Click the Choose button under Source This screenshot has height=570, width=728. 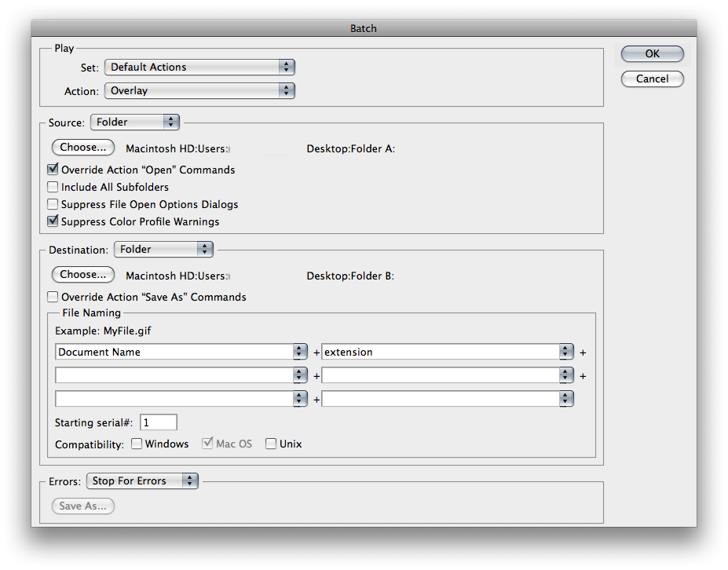83,148
